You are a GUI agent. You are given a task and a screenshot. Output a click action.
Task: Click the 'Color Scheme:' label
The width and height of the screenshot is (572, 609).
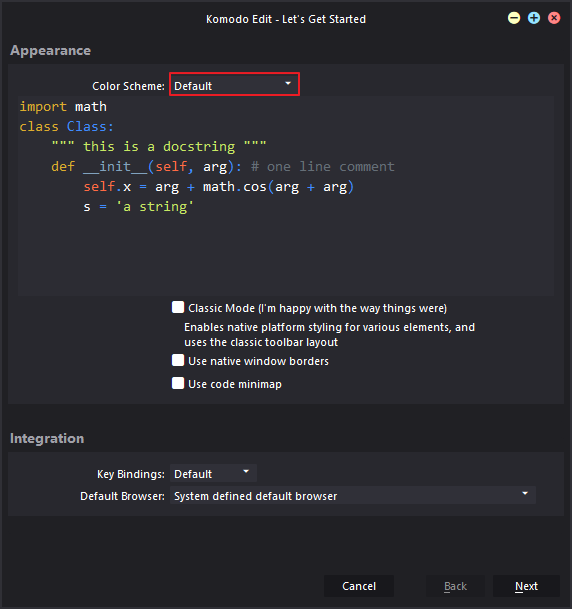[x=128, y=86]
